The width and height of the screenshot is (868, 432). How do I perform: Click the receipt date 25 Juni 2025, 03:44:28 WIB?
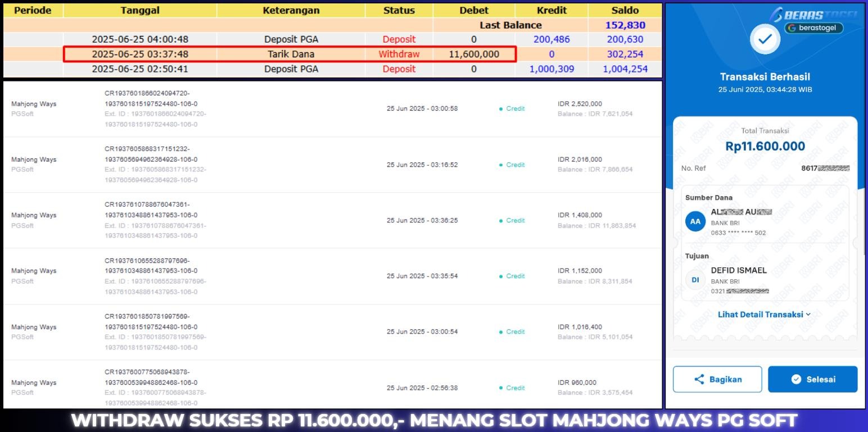click(765, 89)
